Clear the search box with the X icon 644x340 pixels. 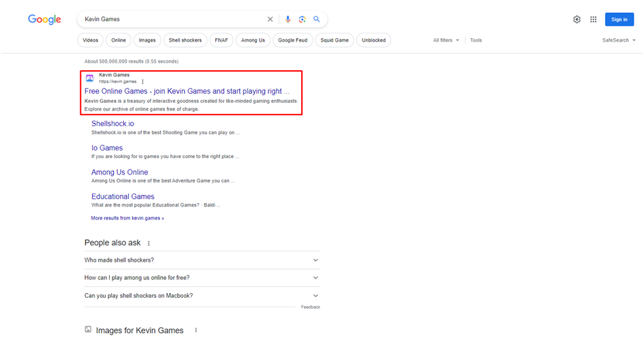271,19
